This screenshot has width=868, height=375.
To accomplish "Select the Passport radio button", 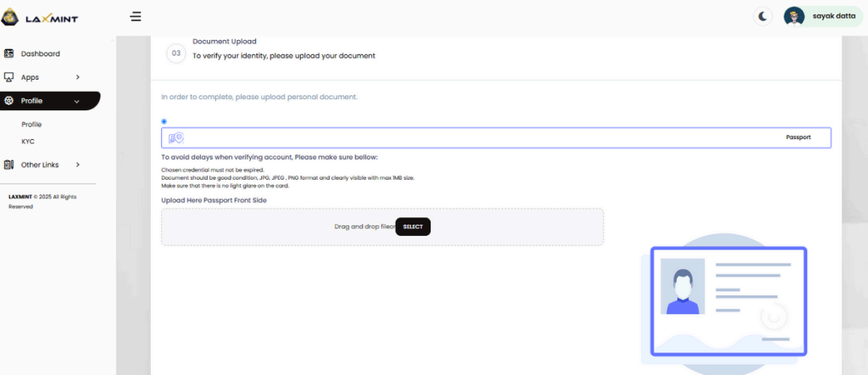I will tap(164, 121).
